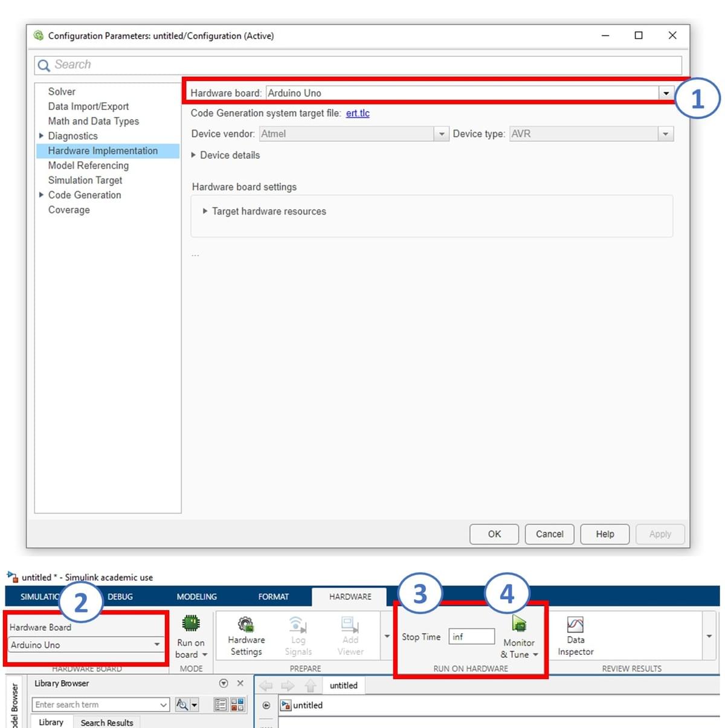
Task: Expand the Prepare gallery arrow
Action: pyautogui.click(x=387, y=636)
